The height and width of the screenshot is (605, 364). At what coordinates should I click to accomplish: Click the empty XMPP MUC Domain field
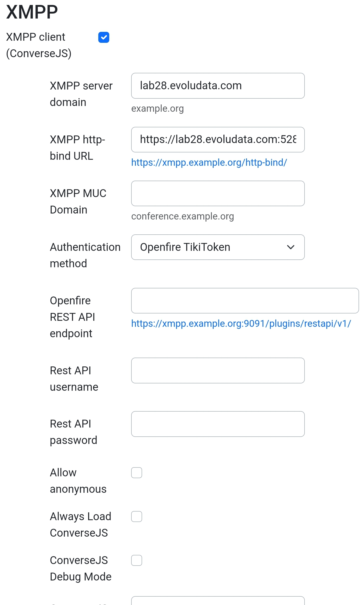pos(218,193)
